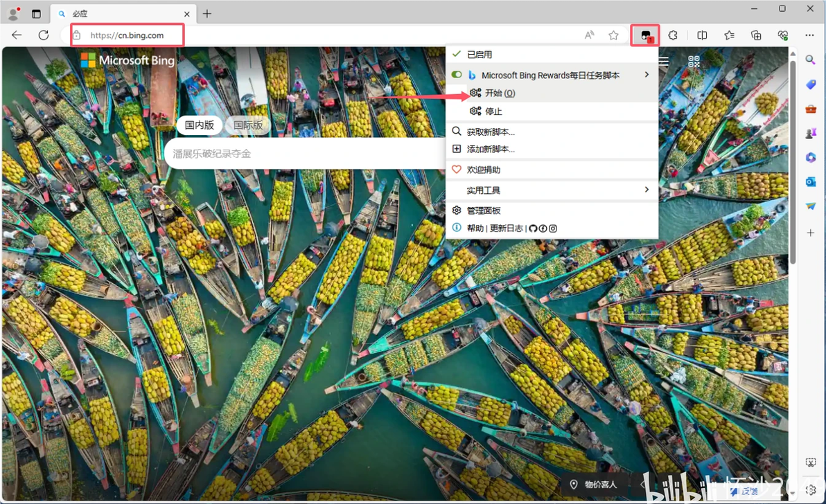This screenshot has height=504, width=826.
Task: Open the Favorites list icon
Action: click(x=729, y=35)
